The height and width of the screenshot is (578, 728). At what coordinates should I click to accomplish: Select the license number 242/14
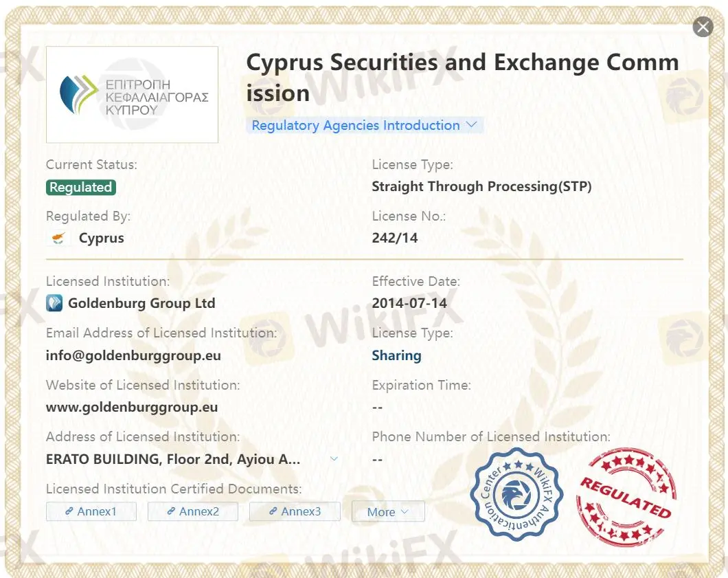pyautogui.click(x=395, y=238)
